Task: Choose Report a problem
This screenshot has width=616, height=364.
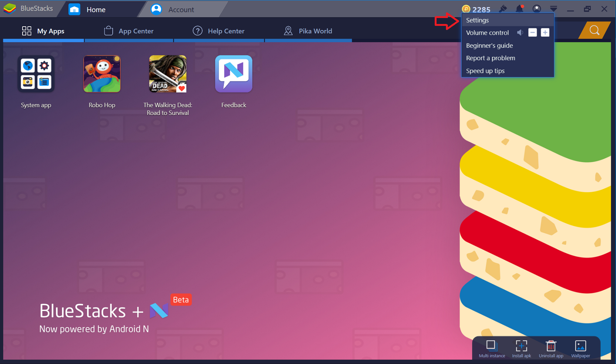Action: point(508,58)
